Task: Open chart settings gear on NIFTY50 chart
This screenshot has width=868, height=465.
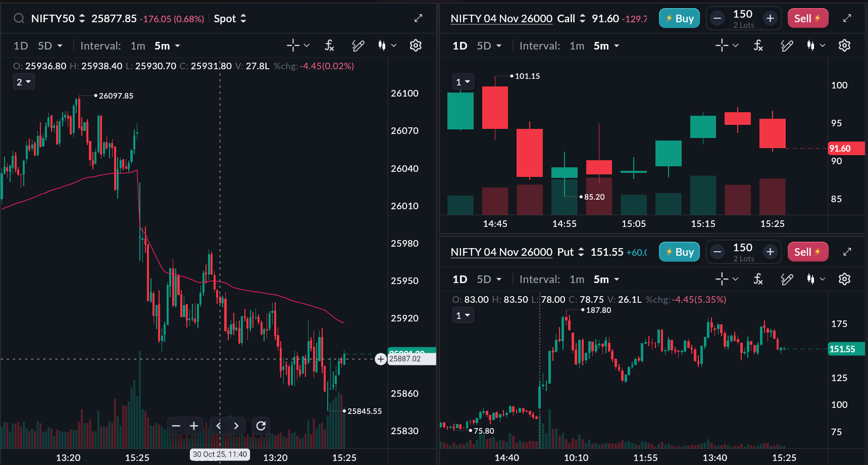Action: click(416, 45)
